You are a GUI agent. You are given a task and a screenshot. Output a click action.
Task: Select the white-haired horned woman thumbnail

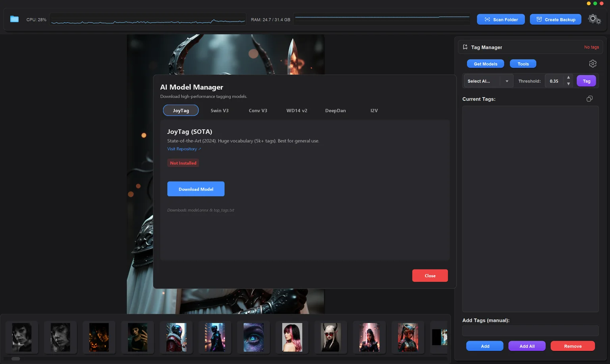[x=330, y=337]
